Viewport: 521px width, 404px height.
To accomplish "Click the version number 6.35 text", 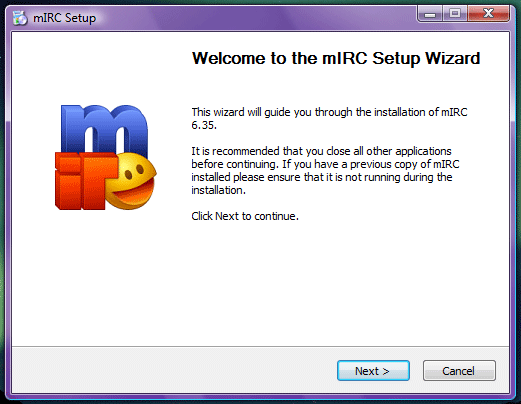I will pyautogui.click(x=204, y=125).
